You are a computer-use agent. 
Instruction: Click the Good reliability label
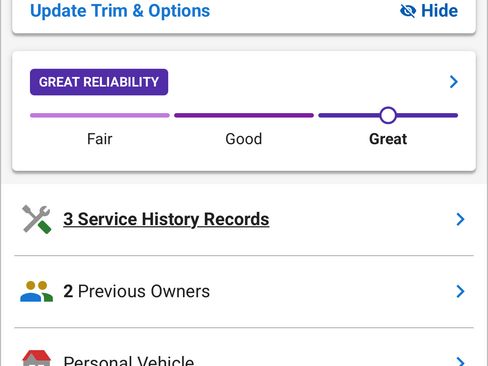click(x=244, y=139)
